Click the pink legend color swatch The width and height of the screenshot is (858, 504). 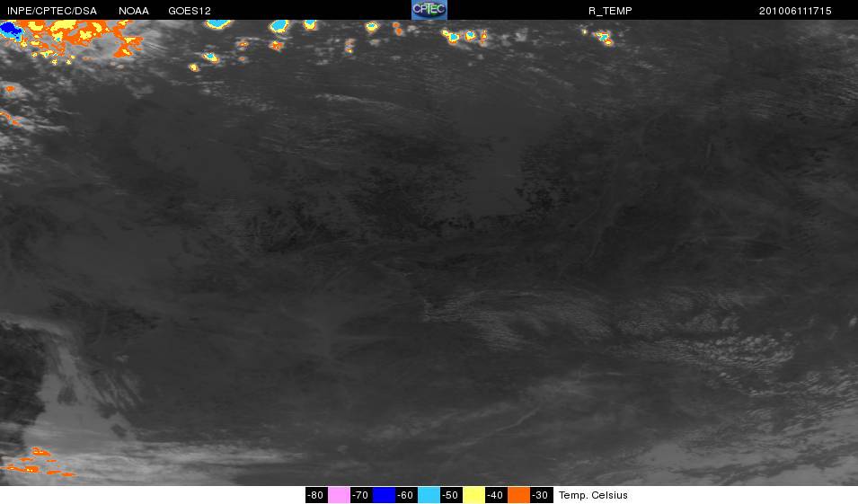click(339, 495)
